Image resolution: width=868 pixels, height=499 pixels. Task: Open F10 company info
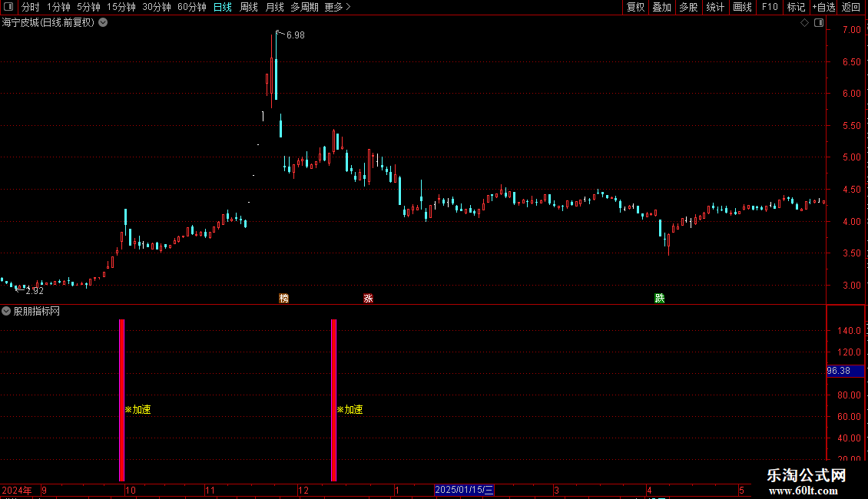click(770, 7)
